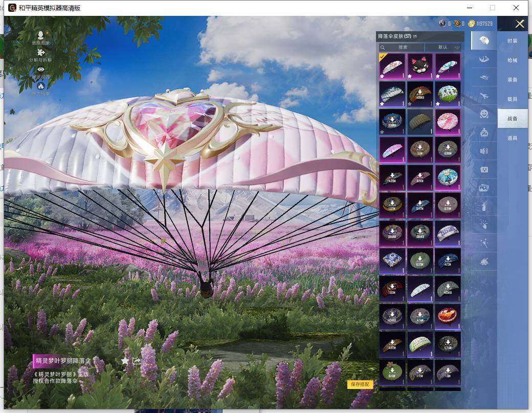The width and height of the screenshot is (532, 413).
Task: Toggle favorite star on black cat parachute
Action: click(410, 76)
